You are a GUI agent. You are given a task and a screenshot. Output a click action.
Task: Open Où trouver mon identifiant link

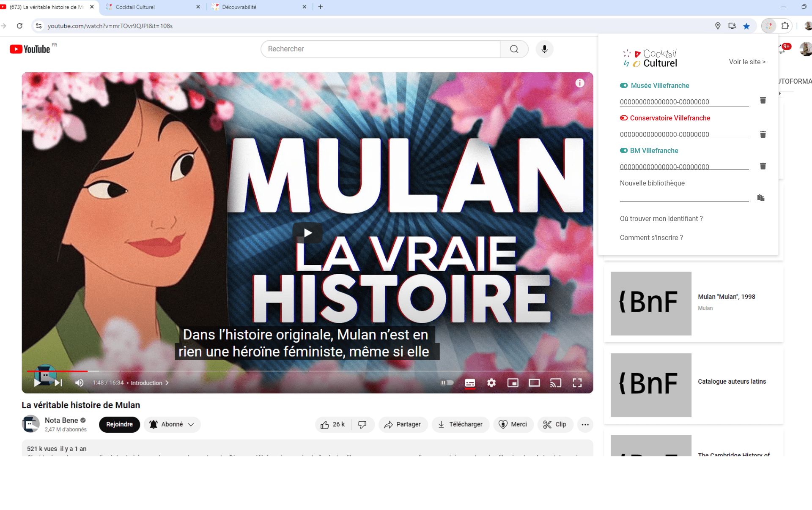pos(661,218)
